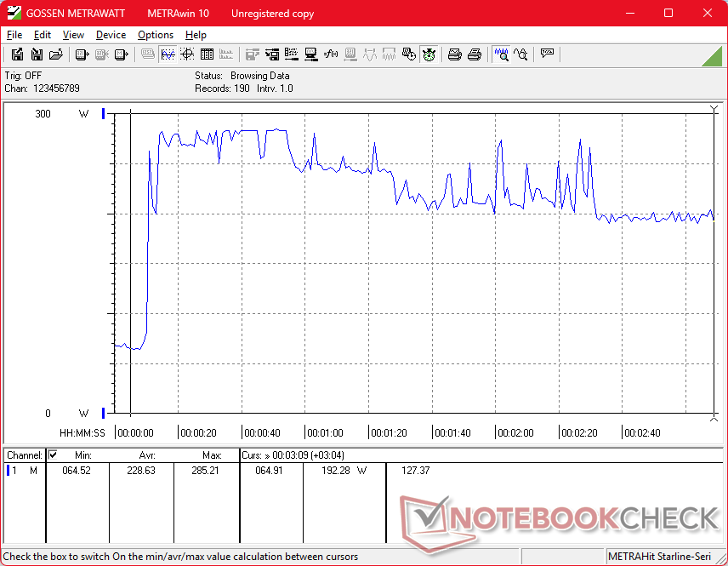Click the 00:02:40 time axis label
Viewport: 728px width, 566px height.
pos(642,433)
